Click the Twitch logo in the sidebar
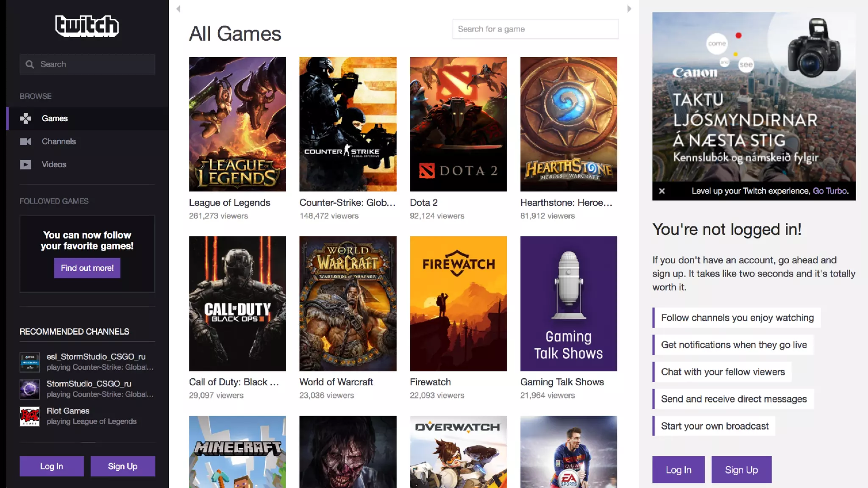 (87, 26)
